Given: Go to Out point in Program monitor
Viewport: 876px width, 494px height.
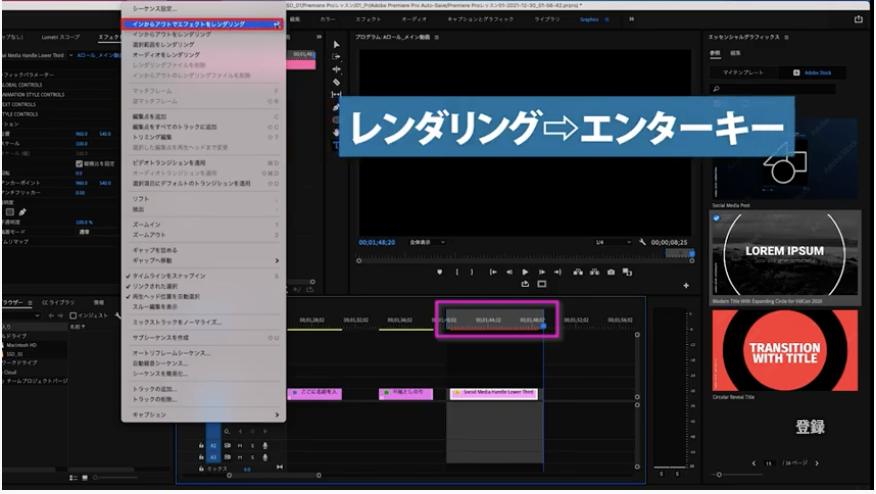Looking at the screenshot, I should click(x=558, y=272).
